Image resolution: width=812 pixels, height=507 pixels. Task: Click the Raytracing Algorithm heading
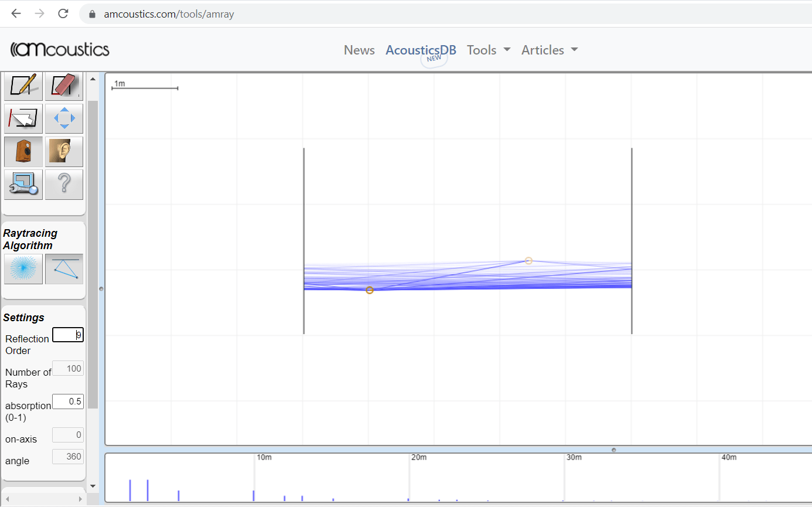coord(30,239)
